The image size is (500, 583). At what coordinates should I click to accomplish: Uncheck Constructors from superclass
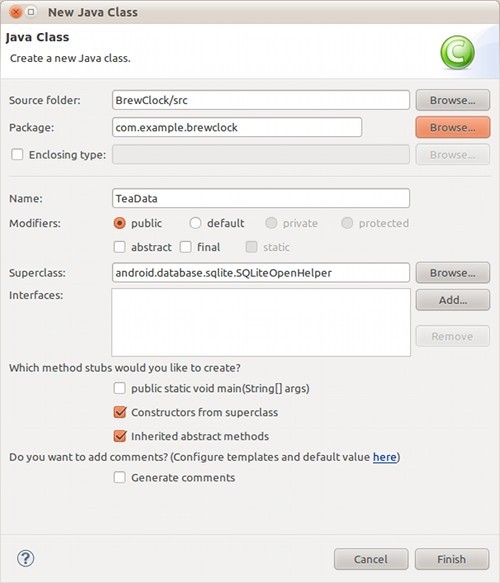(119, 412)
